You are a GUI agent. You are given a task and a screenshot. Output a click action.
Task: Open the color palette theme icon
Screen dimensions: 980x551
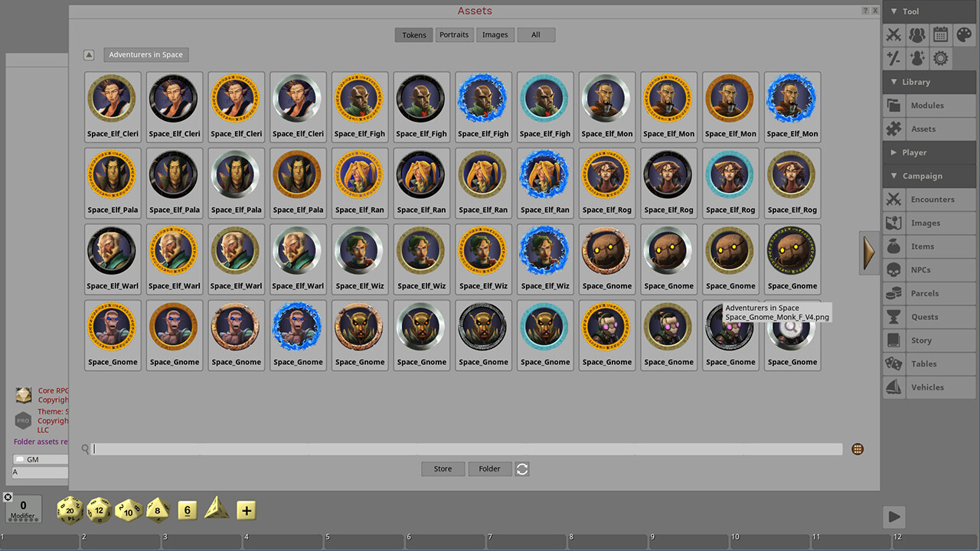(962, 34)
